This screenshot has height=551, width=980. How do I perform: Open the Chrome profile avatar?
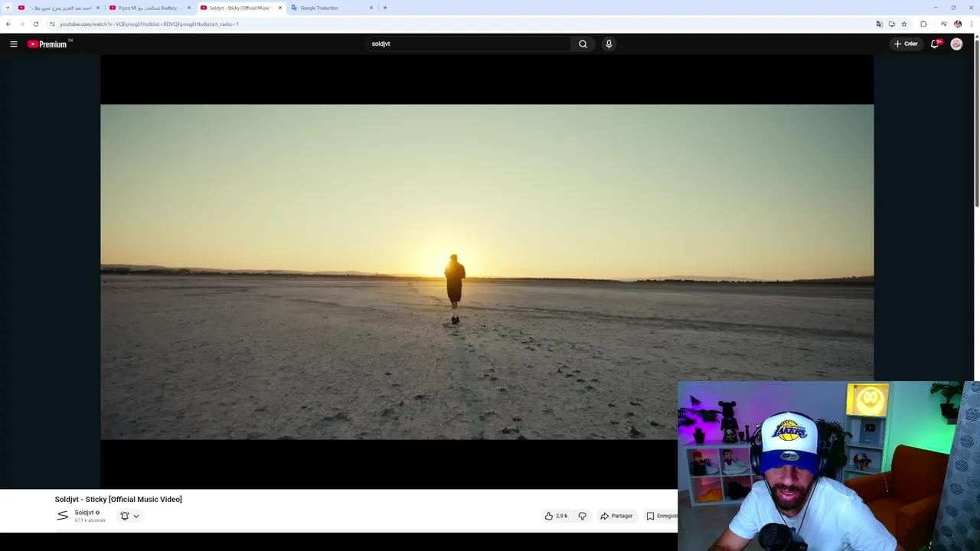click(x=957, y=24)
